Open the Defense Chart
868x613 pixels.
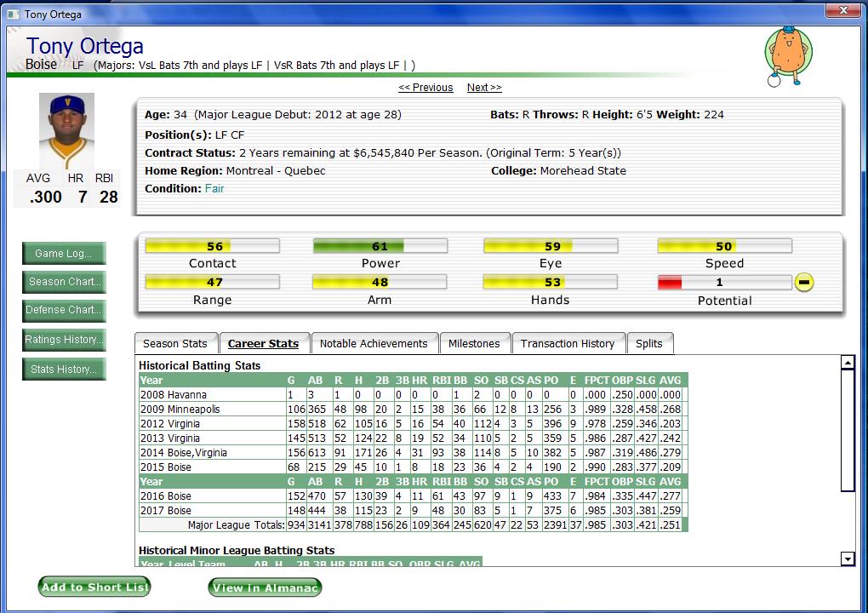pos(64,310)
